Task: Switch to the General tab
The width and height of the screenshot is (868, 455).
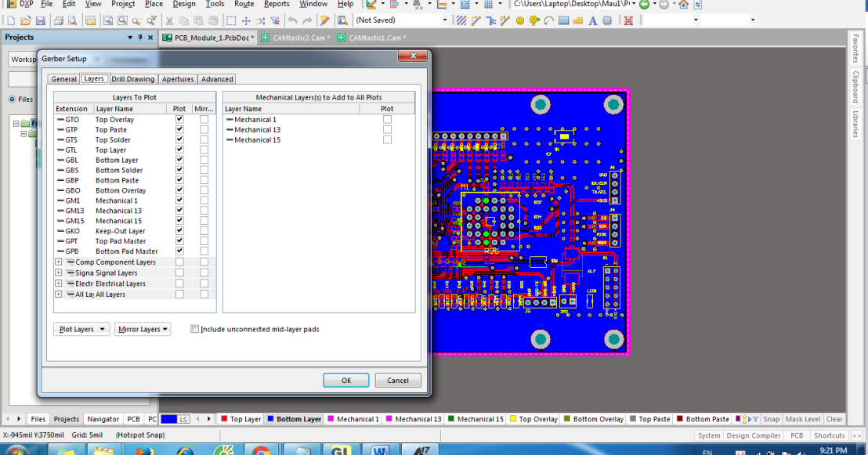Action: point(63,79)
